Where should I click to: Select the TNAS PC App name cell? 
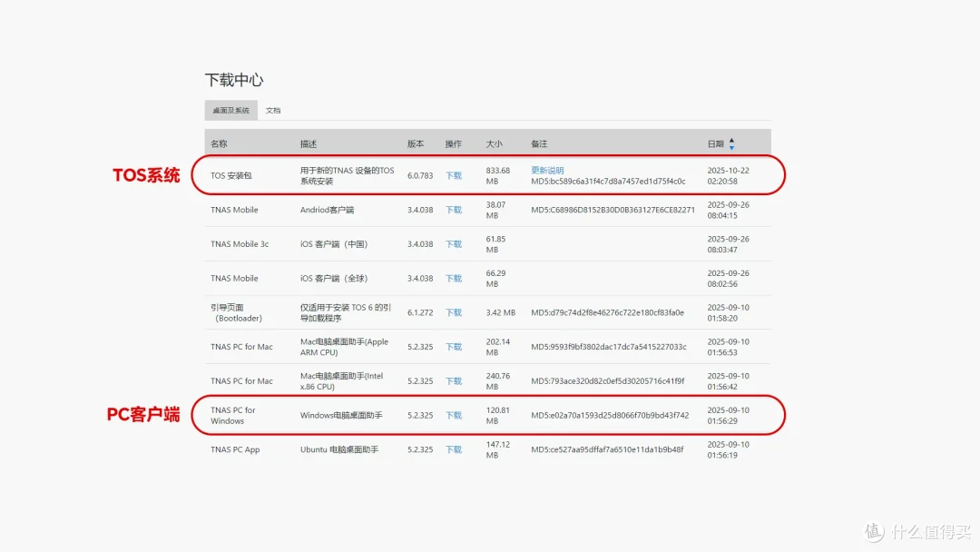pos(235,449)
